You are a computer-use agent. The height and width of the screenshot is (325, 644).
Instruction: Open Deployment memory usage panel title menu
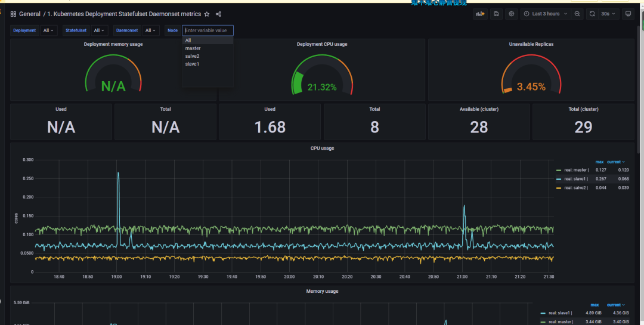pos(113,44)
